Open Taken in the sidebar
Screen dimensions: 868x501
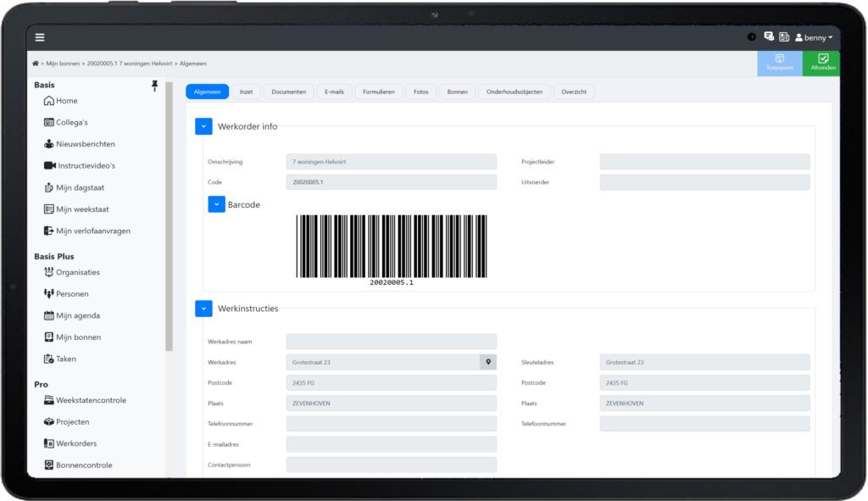60,359
